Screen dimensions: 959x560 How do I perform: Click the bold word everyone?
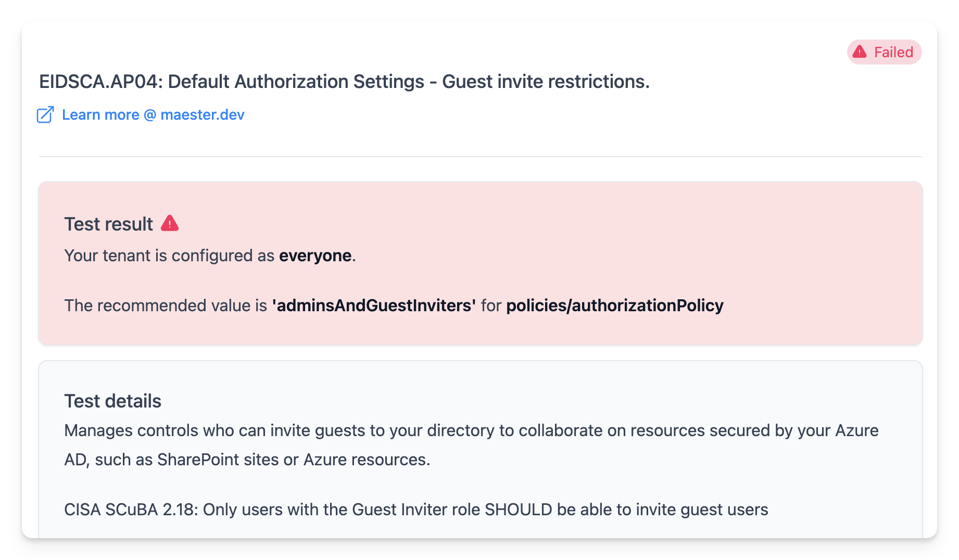tap(315, 256)
